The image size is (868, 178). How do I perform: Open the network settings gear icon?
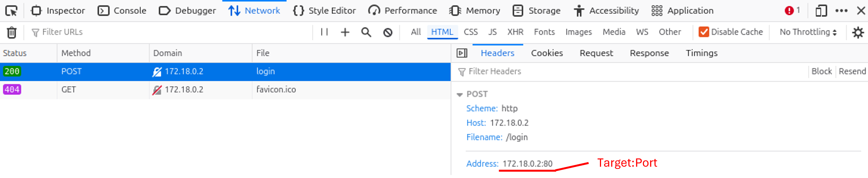858,32
